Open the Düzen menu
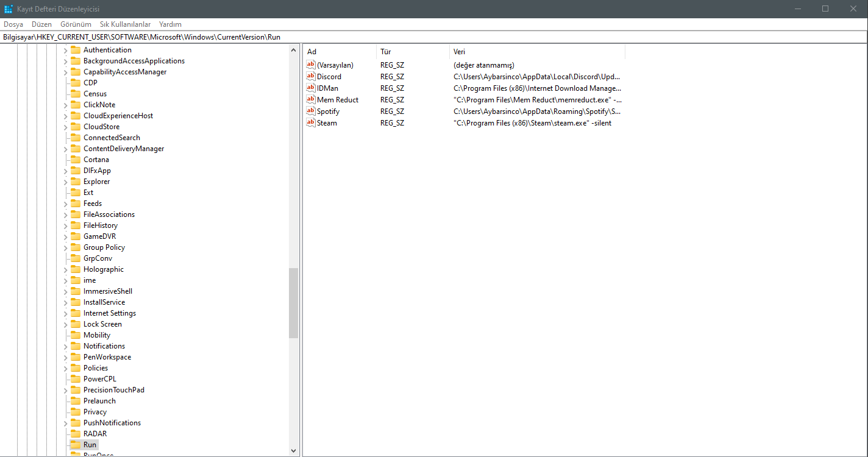The image size is (868, 457). [42, 24]
